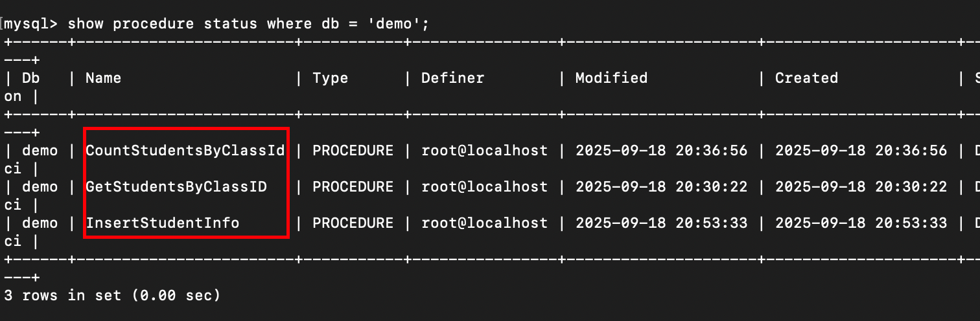Click the Db column header
Viewport: 980px width, 321px height.
(x=30, y=78)
